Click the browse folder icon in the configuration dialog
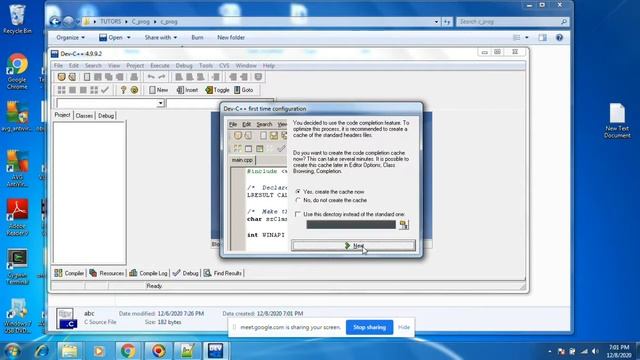 [404, 224]
